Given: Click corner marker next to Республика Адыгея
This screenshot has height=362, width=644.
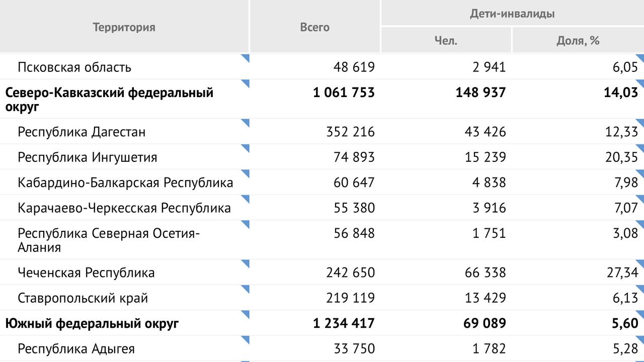Looking at the screenshot, I should tap(246, 338).
